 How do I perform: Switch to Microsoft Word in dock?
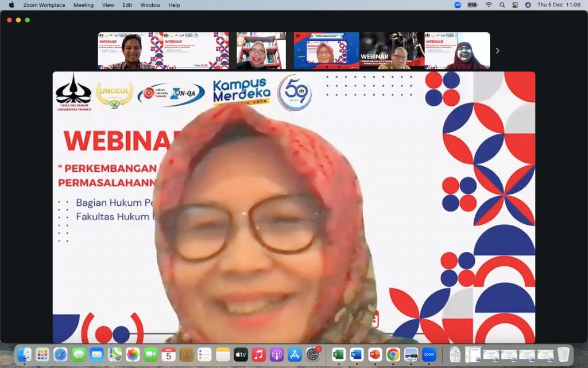click(357, 354)
